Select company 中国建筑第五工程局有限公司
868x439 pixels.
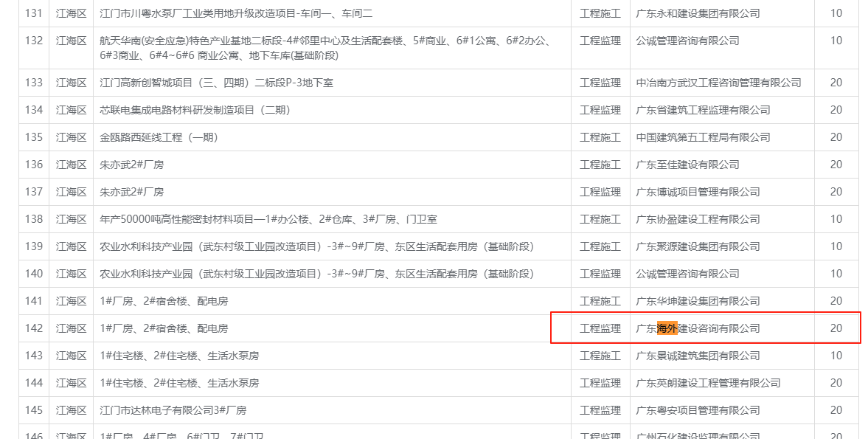point(703,137)
